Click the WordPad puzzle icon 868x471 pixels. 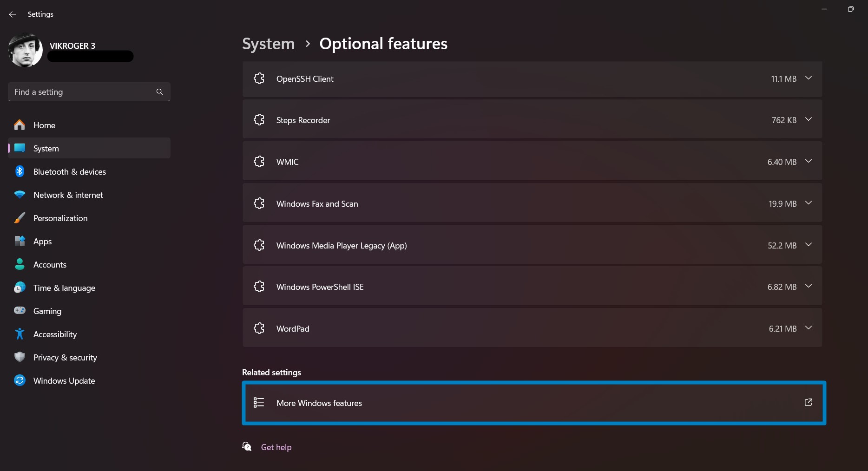click(259, 328)
